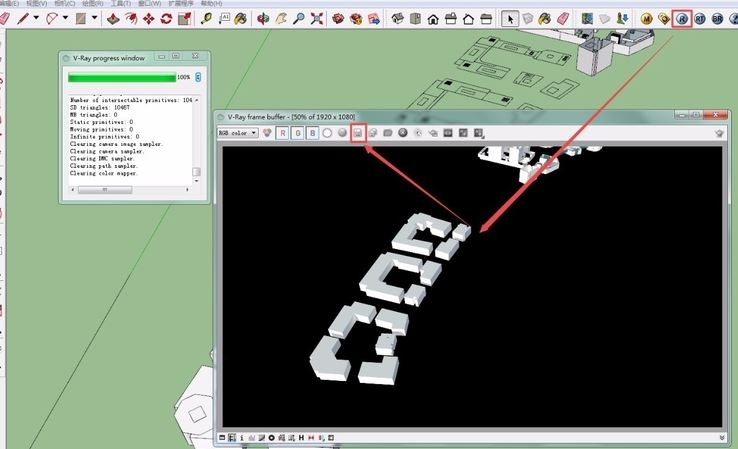The height and width of the screenshot is (449, 738).
Task: Switch to Front view house icon
Action: pyautogui.click(x=433, y=19)
